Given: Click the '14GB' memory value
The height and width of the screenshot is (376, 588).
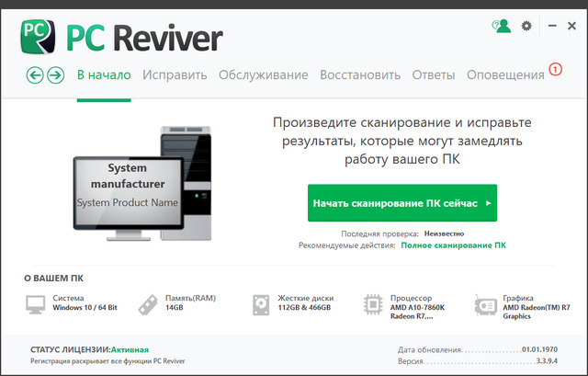Looking at the screenshot, I should [174, 308].
